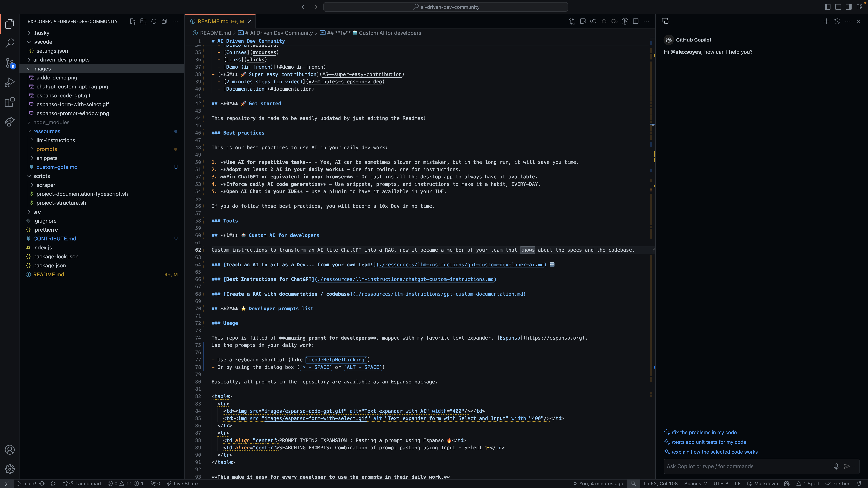Click the GitHub Copilot icon in sidebar
This screenshot has height=488, width=868.
click(x=666, y=21)
